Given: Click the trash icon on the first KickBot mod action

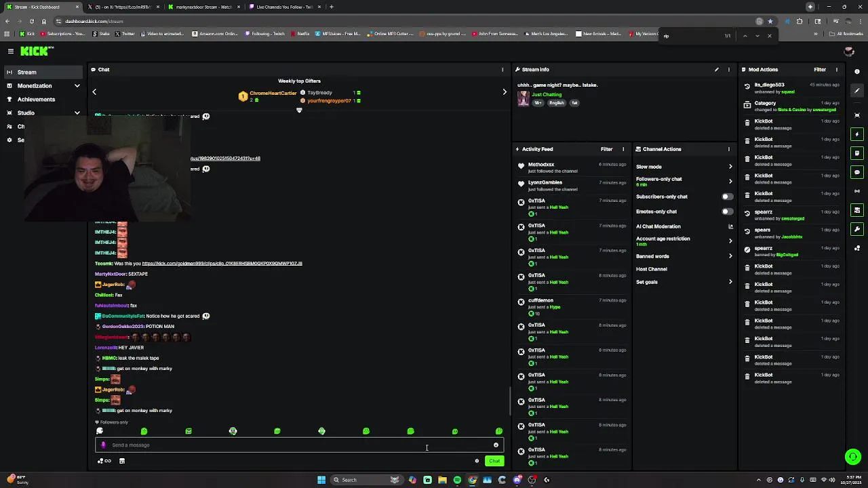Looking at the screenshot, I should pyautogui.click(x=747, y=123).
